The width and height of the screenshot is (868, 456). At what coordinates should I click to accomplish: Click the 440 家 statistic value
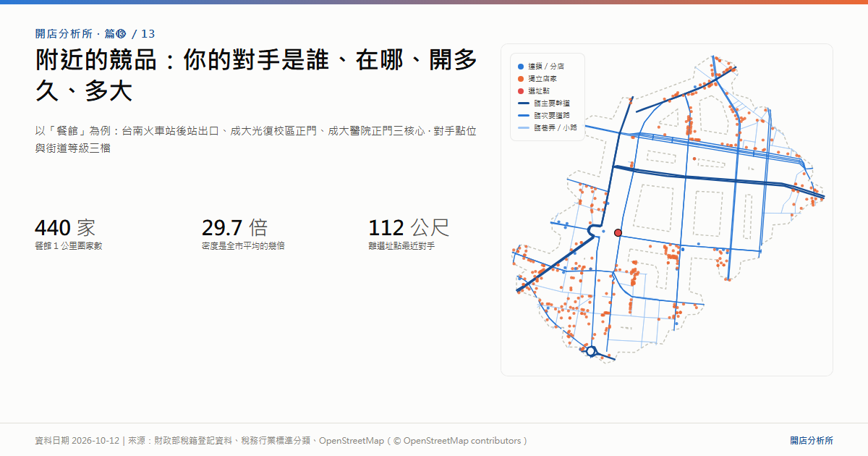[x=65, y=228]
